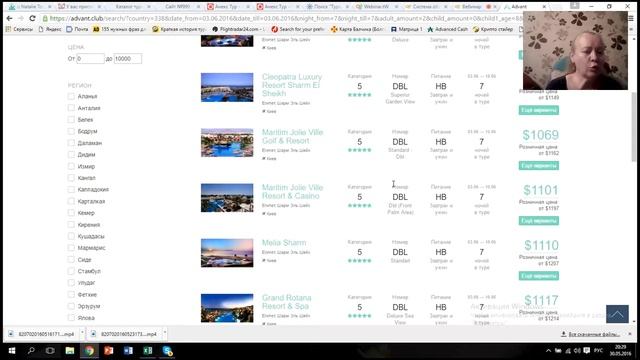The image size is (640, 360).
Task: Check the Кемер region checkbox
Action: point(71,213)
